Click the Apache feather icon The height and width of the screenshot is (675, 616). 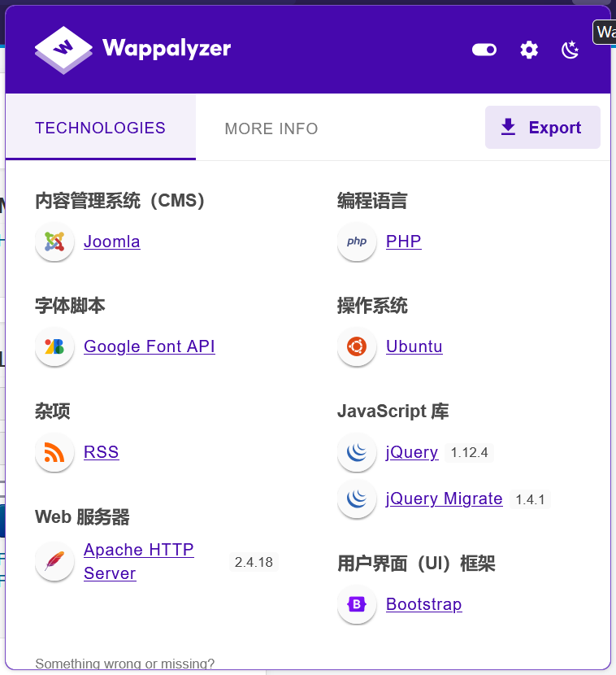coord(54,561)
